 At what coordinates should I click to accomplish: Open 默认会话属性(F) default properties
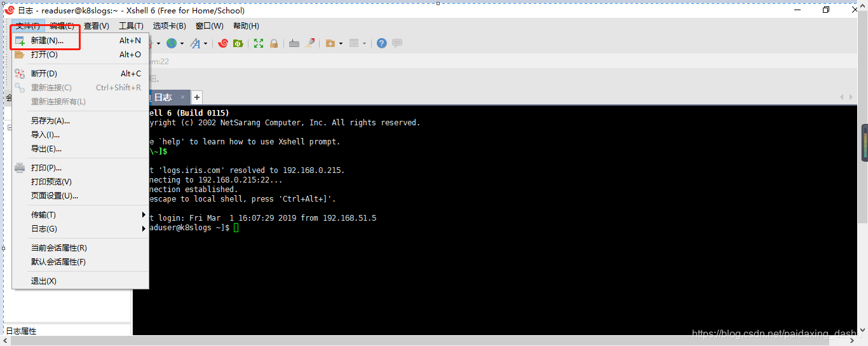click(80, 262)
